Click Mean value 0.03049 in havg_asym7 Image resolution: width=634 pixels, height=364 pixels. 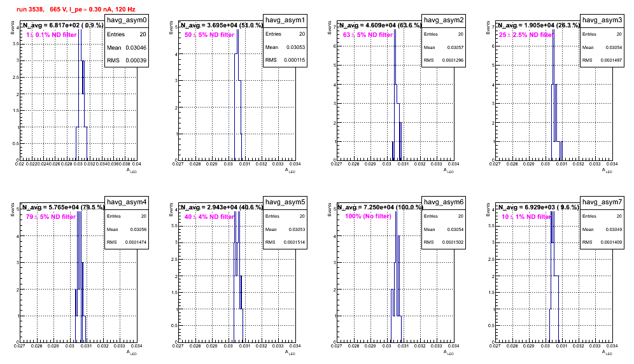[x=614, y=229]
